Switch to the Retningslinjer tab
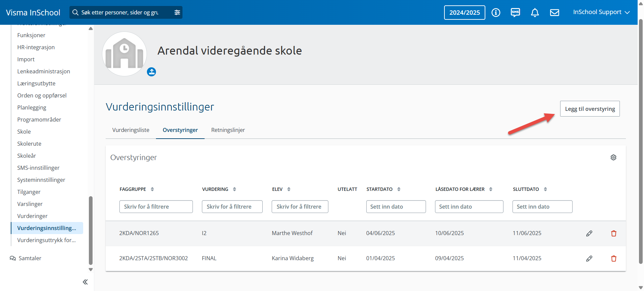644x291 pixels. click(x=228, y=130)
